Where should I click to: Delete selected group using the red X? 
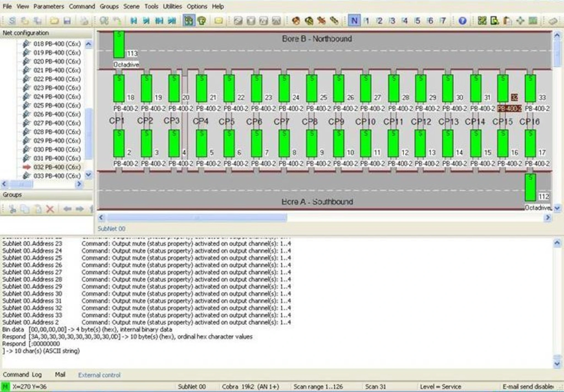(50, 209)
